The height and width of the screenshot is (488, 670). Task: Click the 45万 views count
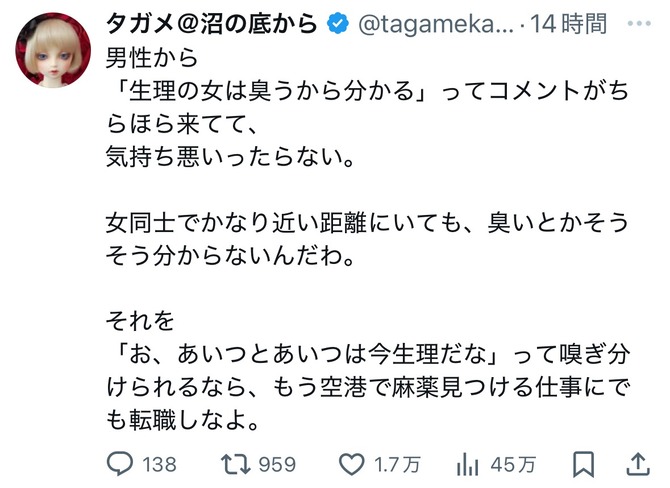[510, 465]
